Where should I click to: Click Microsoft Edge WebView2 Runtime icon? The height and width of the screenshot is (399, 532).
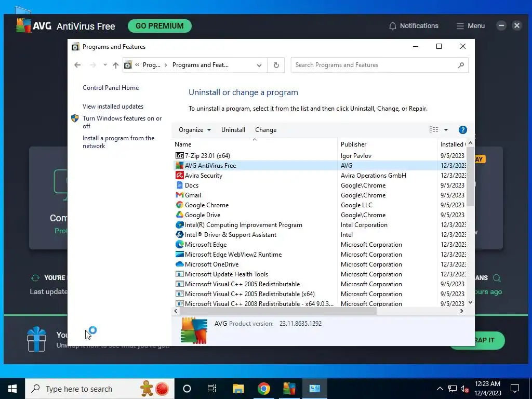coord(179,254)
